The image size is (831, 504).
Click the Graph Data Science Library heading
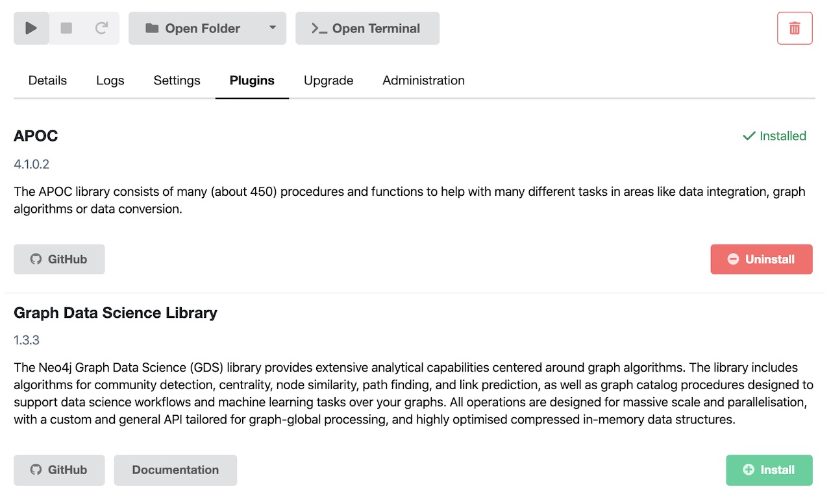pos(116,313)
